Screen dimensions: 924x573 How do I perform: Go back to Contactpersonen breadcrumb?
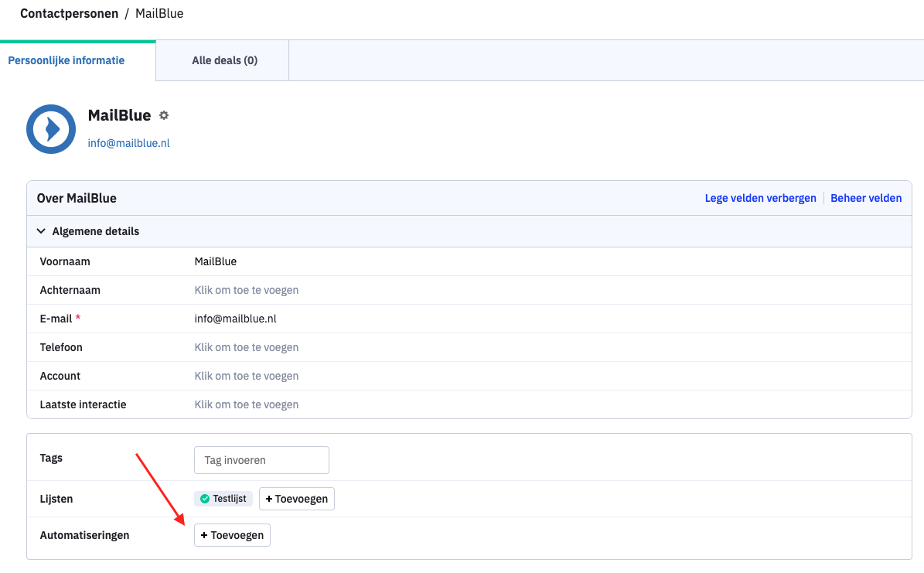point(69,14)
